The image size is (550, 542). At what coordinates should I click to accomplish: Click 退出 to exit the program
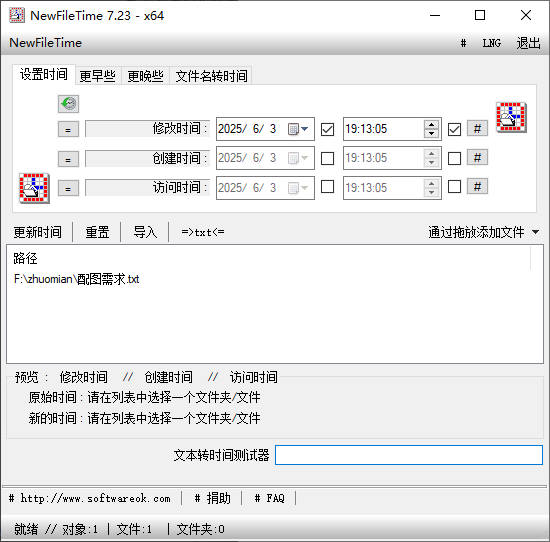(528, 43)
